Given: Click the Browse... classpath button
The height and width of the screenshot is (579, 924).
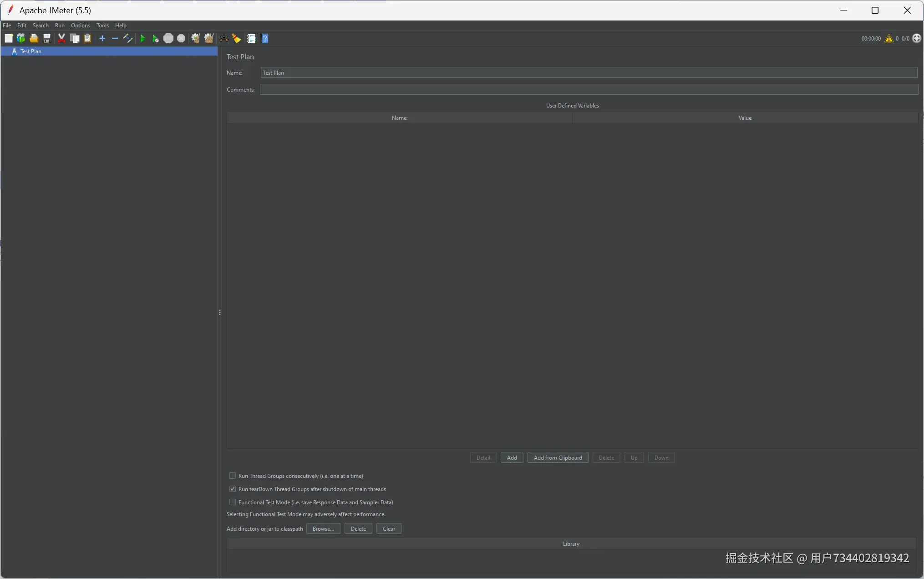Looking at the screenshot, I should coord(323,529).
